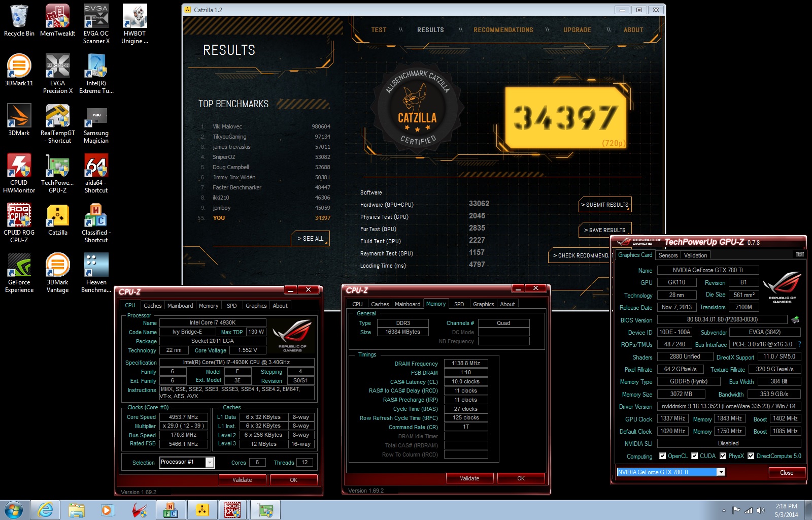
Task: Open CPUID HWMonitor desktop icon
Action: [x=19, y=173]
